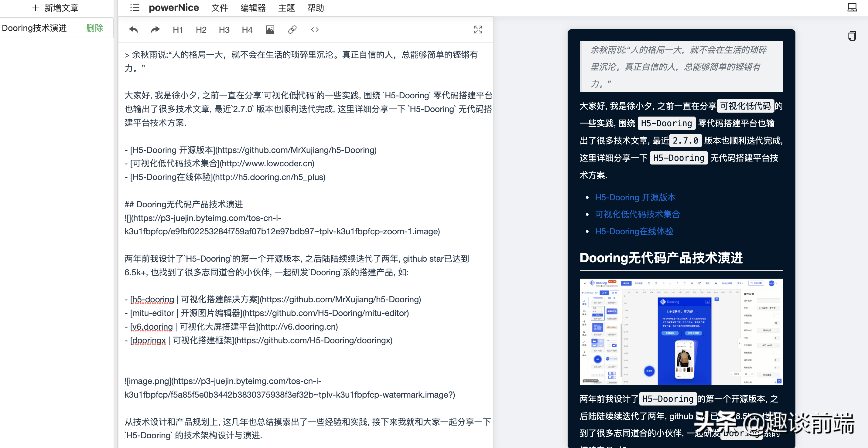Click the ![image.png] markdown line in editor
The height and width of the screenshot is (448, 868).
(x=290, y=388)
